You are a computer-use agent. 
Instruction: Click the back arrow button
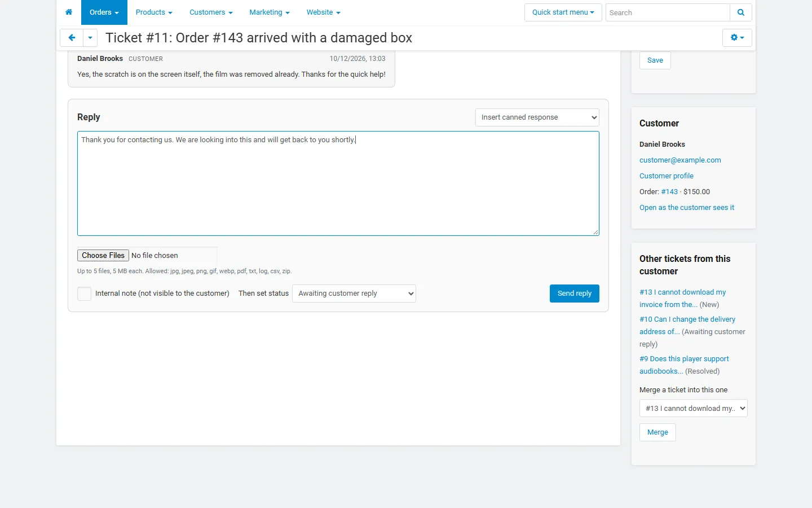[72, 38]
